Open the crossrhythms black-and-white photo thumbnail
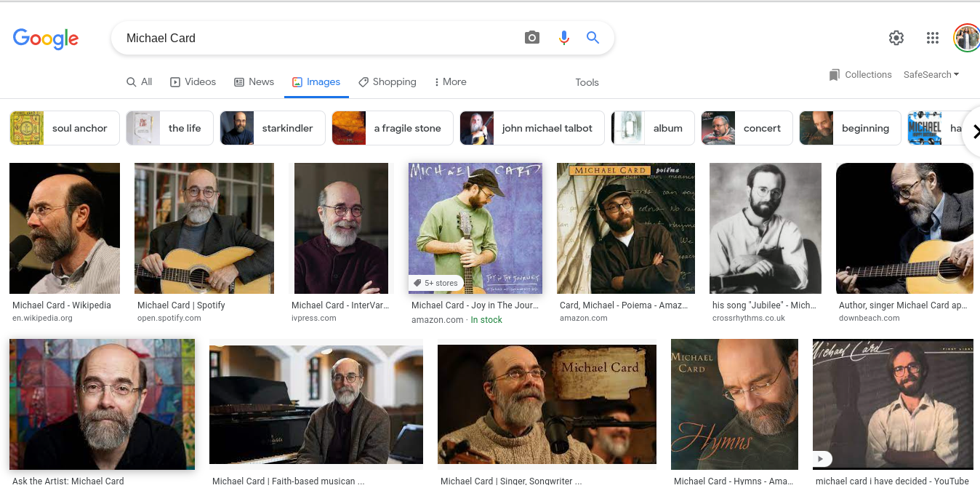Image resolution: width=980 pixels, height=488 pixels. coord(766,228)
